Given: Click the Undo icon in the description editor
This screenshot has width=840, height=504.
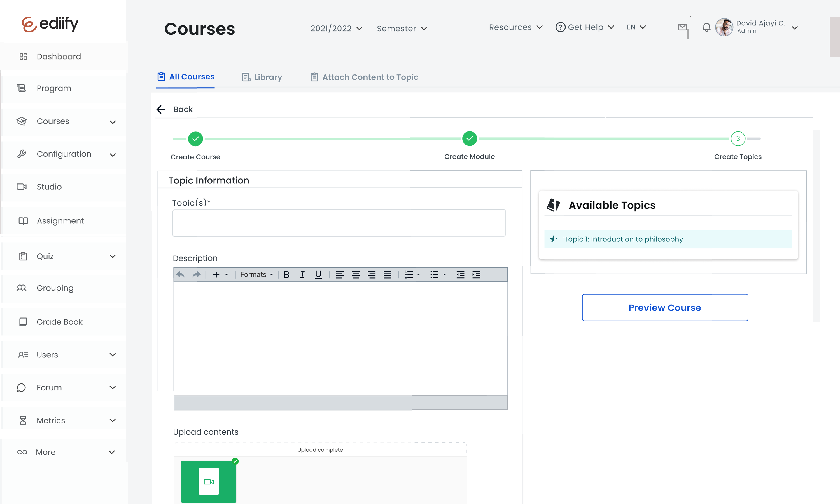Looking at the screenshot, I should tap(180, 274).
